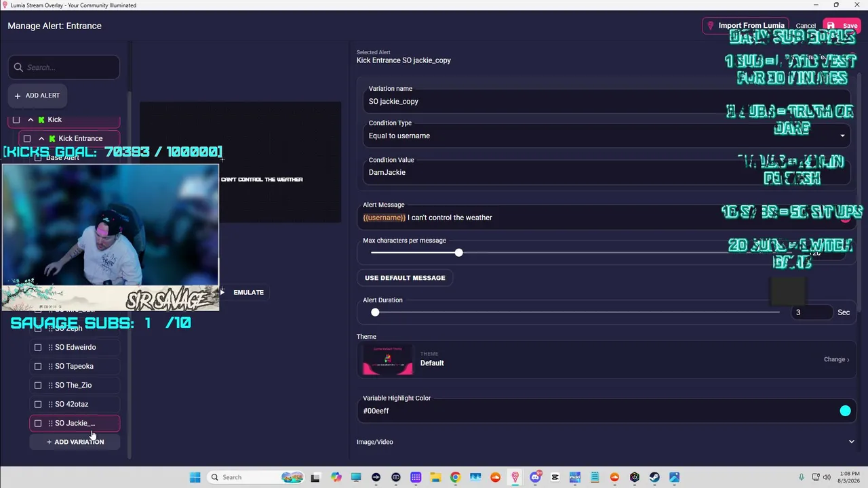Click ADD VARIATION under the variations list

point(75,442)
